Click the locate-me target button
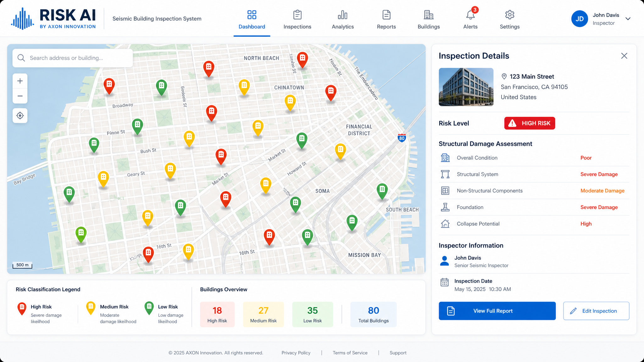Viewport: 644px width, 362px height. tap(20, 116)
